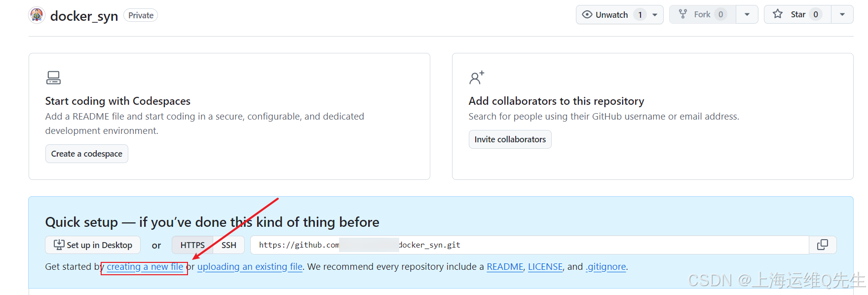Click the README link
The width and height of the screenshot is (868, 295).
505,267
